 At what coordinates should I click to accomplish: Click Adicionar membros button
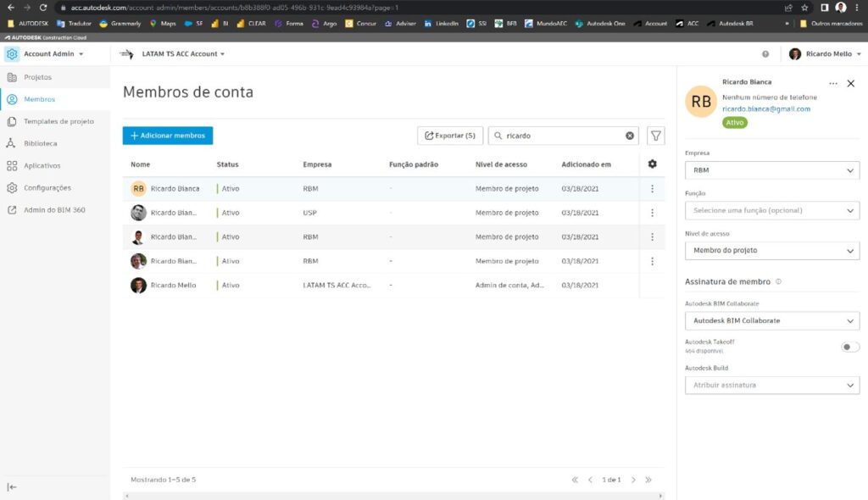tap(168, 136)
